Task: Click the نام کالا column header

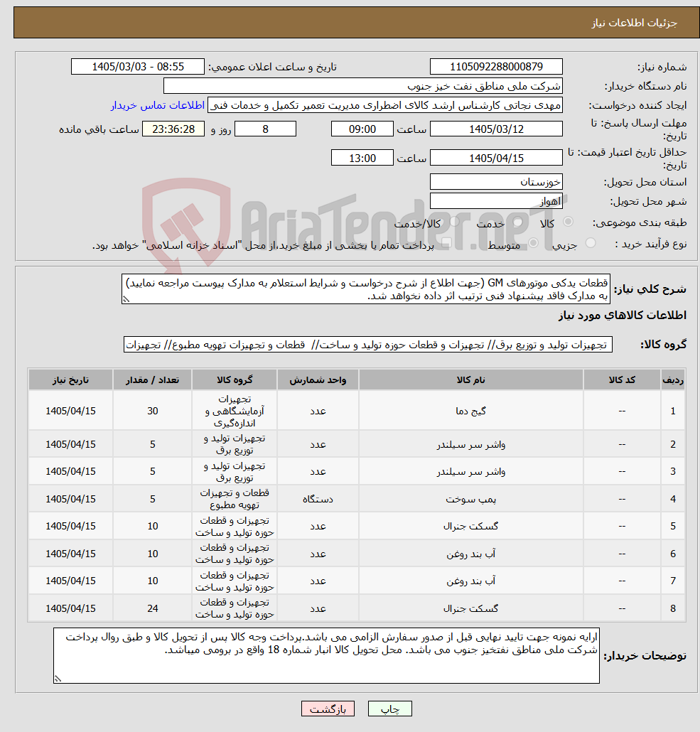Action: (x=470, y=380)
